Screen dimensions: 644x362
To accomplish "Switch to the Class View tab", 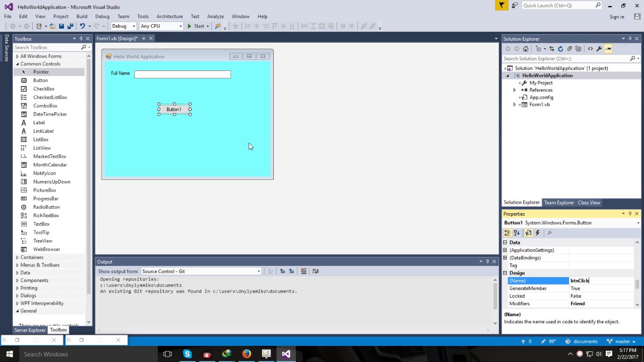I will pos(589,203).
